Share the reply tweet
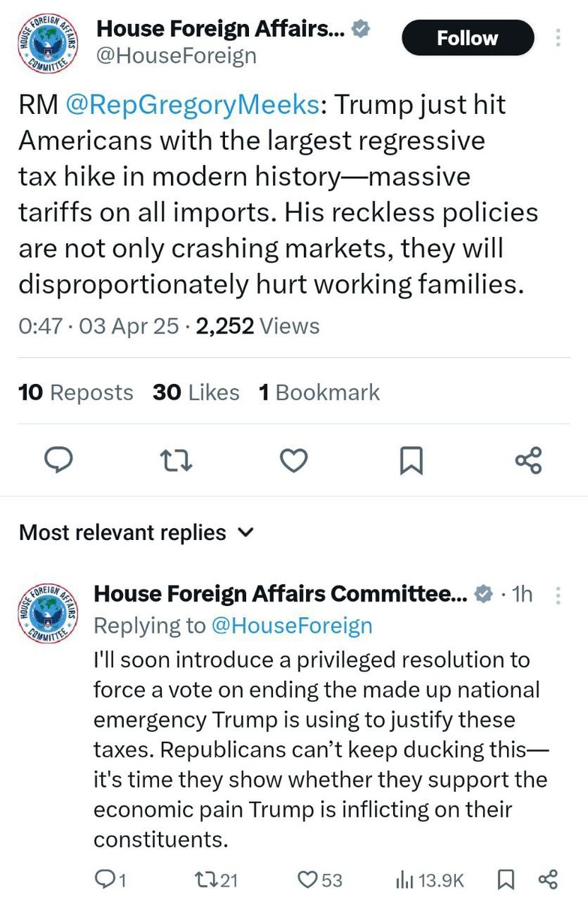The width and height of the screenshot is (588, 900). [x=547, y=879]
